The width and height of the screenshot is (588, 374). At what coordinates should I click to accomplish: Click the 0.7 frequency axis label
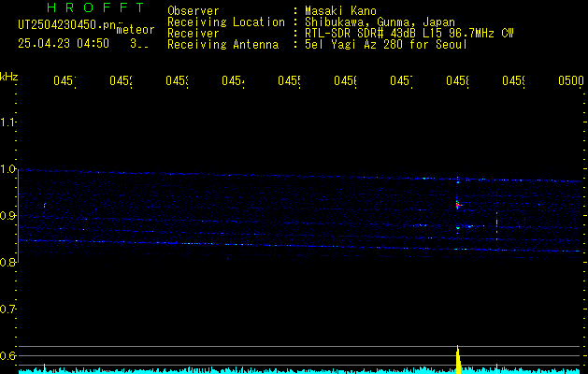point(7,309)
